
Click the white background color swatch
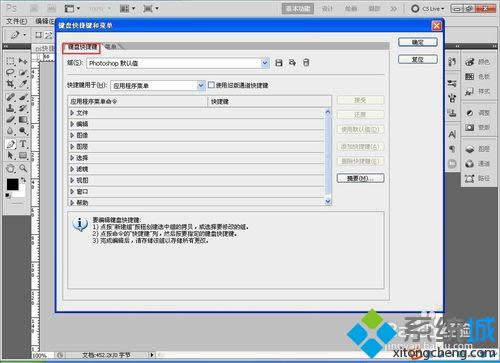21,194
